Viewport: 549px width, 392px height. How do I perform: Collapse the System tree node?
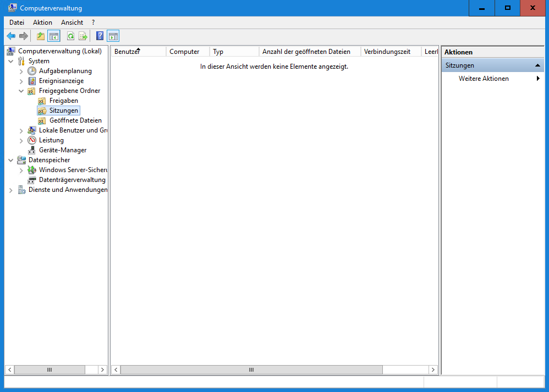click(11, 61)
